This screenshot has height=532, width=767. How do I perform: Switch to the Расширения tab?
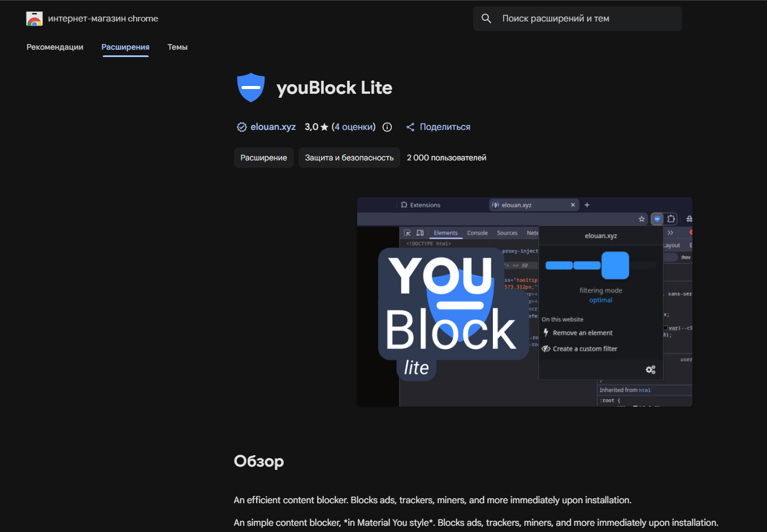pyautogui.click(x=125, y=47)
